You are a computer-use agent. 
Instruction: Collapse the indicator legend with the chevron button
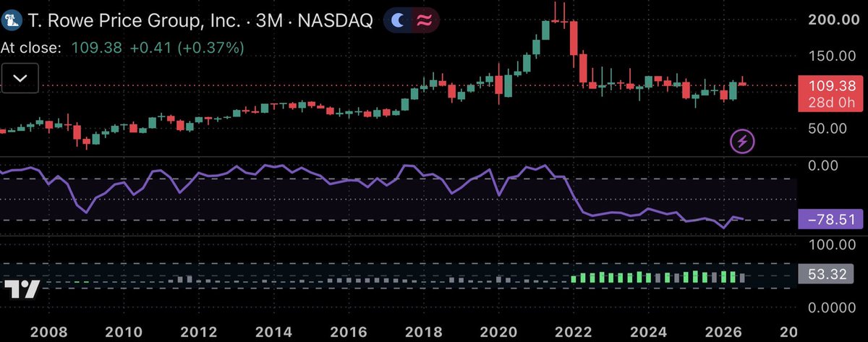[x=20, y=78]
